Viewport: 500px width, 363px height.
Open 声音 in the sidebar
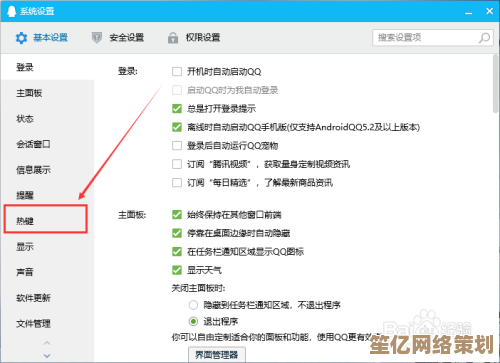point(47,272)
